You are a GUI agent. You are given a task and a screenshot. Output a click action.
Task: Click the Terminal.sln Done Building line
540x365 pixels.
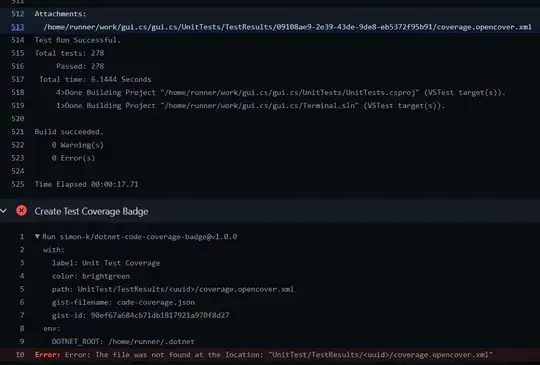click(250, 105)
